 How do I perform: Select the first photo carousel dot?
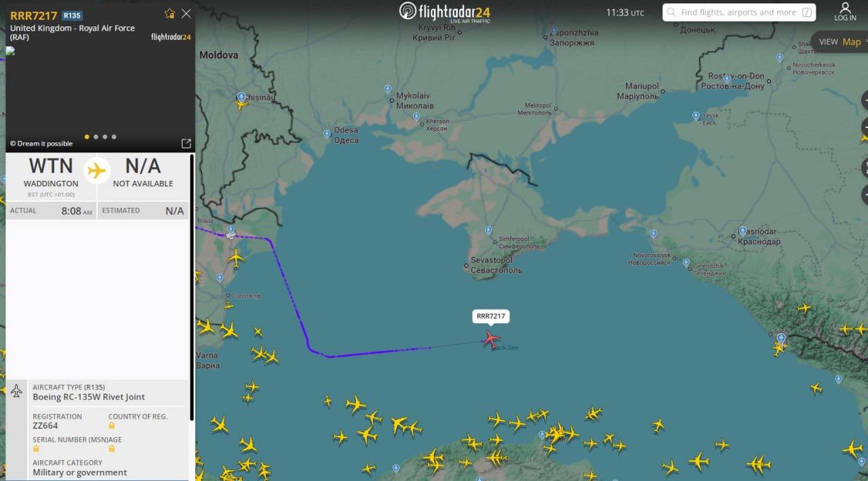[x=87, y=137]
